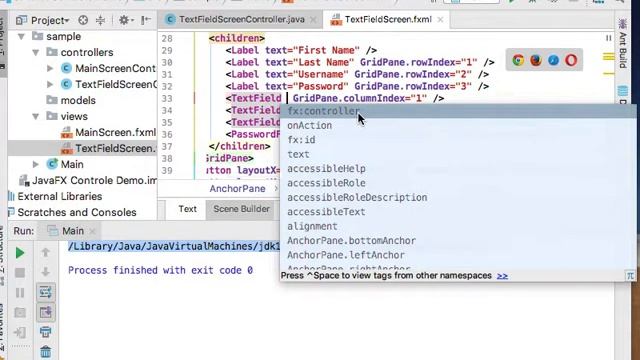Image resolution: width=640 pixels, height=360 pixels.
Task: Select the TextFieldScreen.fxml editor tab
Action: pyautogui.click(x=388, y=20)
